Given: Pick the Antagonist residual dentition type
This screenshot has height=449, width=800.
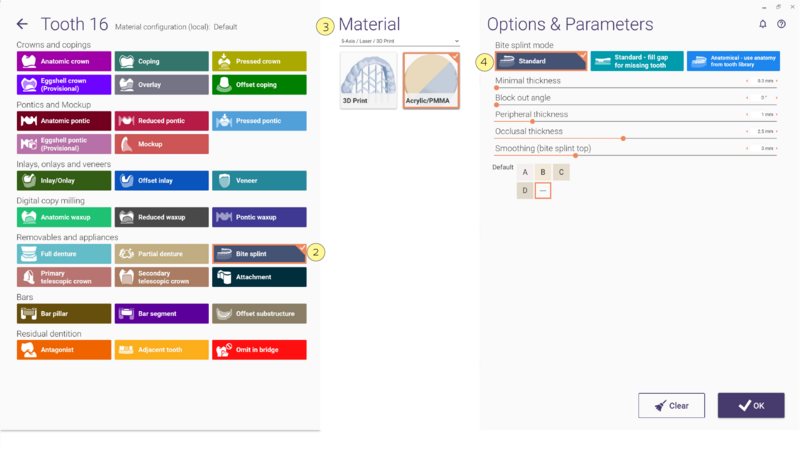Looking at the screenshot, I should [x=64, y=350].
